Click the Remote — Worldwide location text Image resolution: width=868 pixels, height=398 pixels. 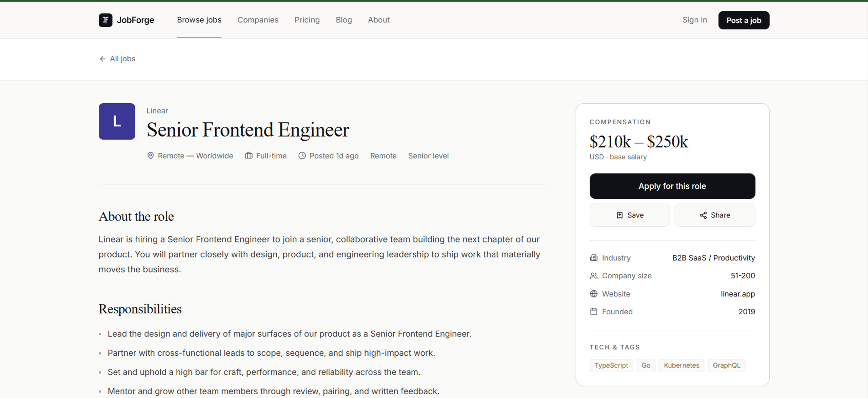coord(196,156)
